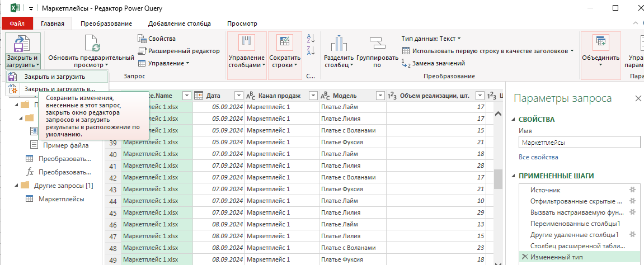Select the Пример файла query
This screenshot has height=265, width=644.
click(65, 145)
